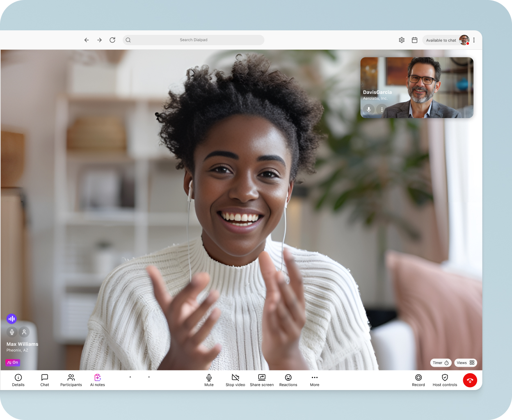This screenshot has width=512, height=420.
Task: Go back with the left arrow
Action: coord(87,40)
